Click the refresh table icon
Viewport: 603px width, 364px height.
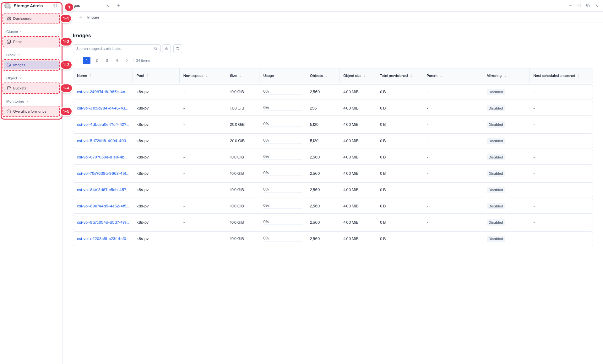tap(178, 49)
